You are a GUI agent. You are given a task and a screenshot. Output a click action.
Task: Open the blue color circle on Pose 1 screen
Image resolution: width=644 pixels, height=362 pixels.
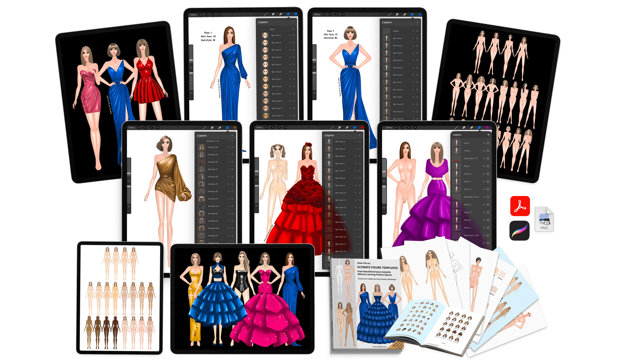[296, 14]
